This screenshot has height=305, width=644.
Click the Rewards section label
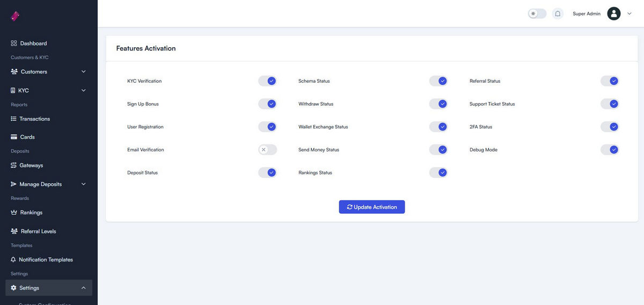click(x=20, y=198)
